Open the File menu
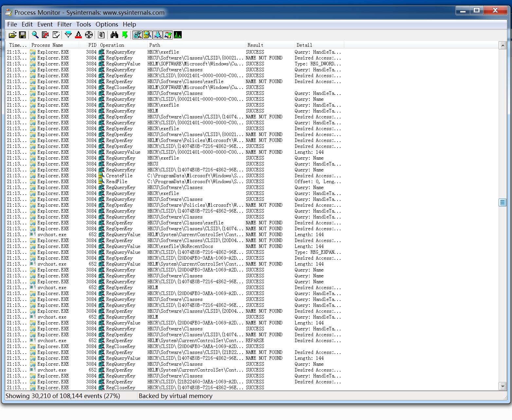 click(x=12, y=24)
